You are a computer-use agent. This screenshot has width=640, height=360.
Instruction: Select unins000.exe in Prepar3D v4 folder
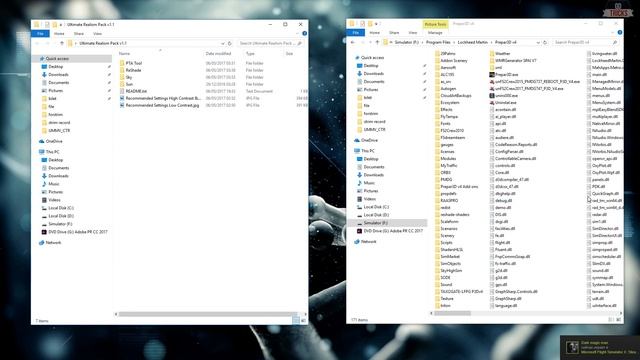coord(506,96)
